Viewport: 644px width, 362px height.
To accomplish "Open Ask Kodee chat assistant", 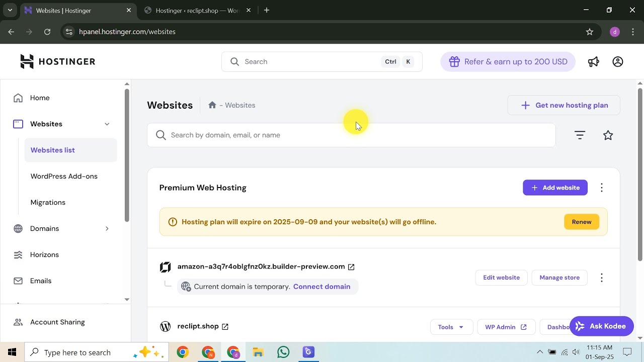I will 601,326.
